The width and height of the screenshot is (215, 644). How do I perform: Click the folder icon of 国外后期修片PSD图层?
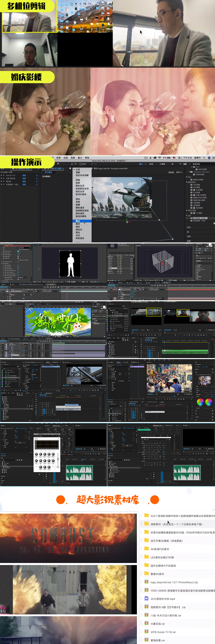(147, 565)
